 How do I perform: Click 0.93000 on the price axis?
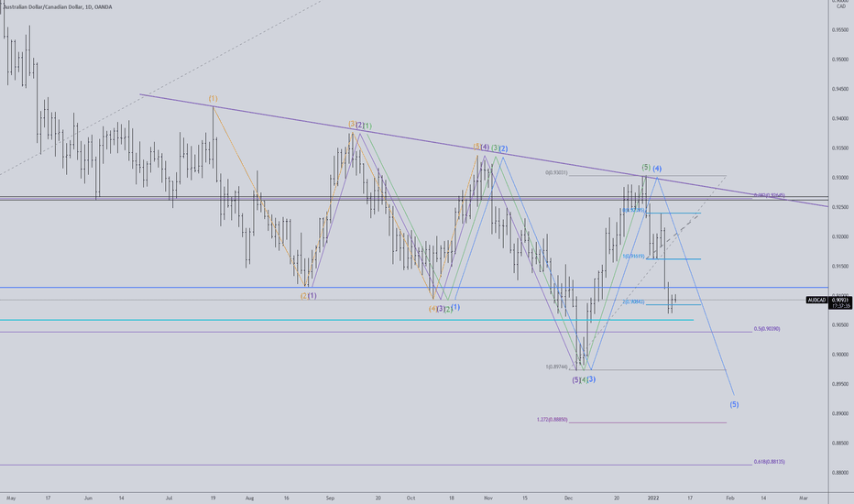(x=840, y=178)
